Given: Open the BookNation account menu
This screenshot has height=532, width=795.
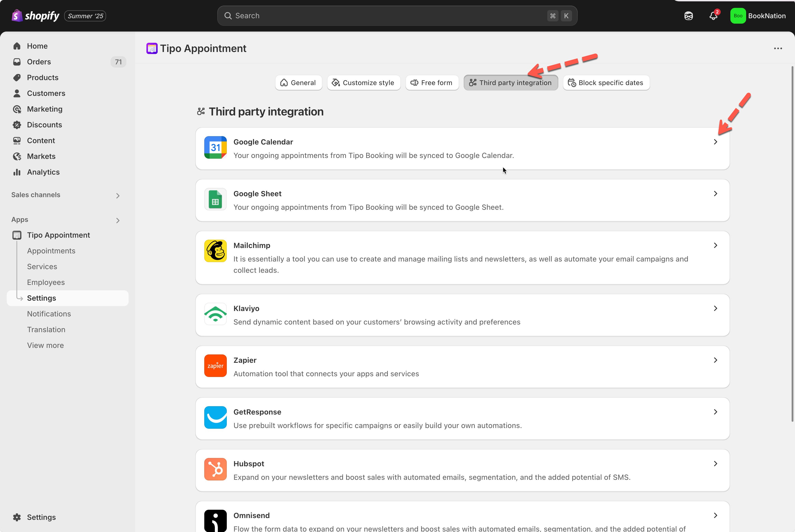Looking at the screenshot, I should 758,16.
